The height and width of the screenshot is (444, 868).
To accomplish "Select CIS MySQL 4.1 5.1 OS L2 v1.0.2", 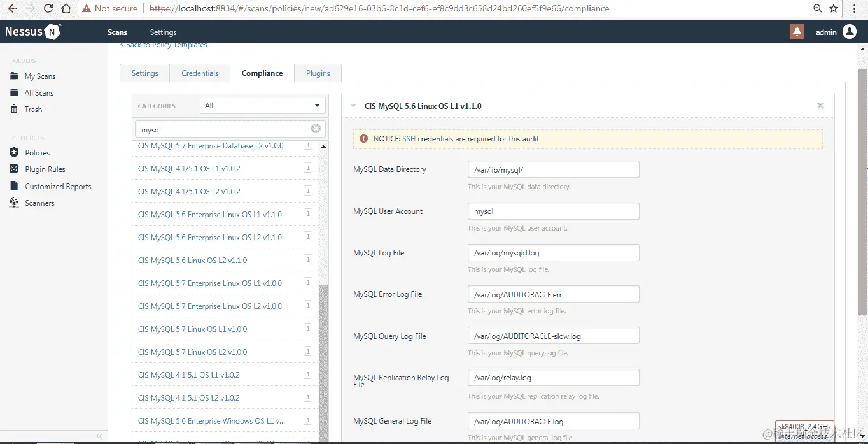I will coord(189,397).
